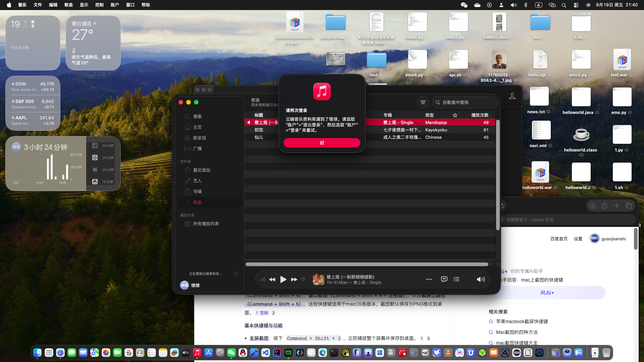644x362 pixels.
Task: Click speaker icon beside 壁上观 song row
Action: pos(249,122)
